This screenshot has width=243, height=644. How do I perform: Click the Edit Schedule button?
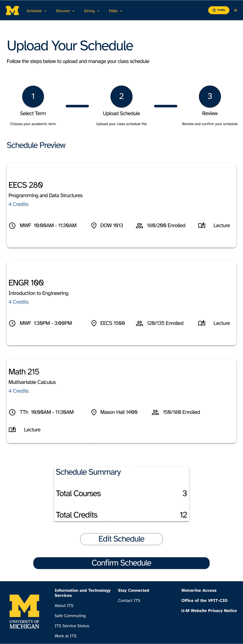click(121, 539)
